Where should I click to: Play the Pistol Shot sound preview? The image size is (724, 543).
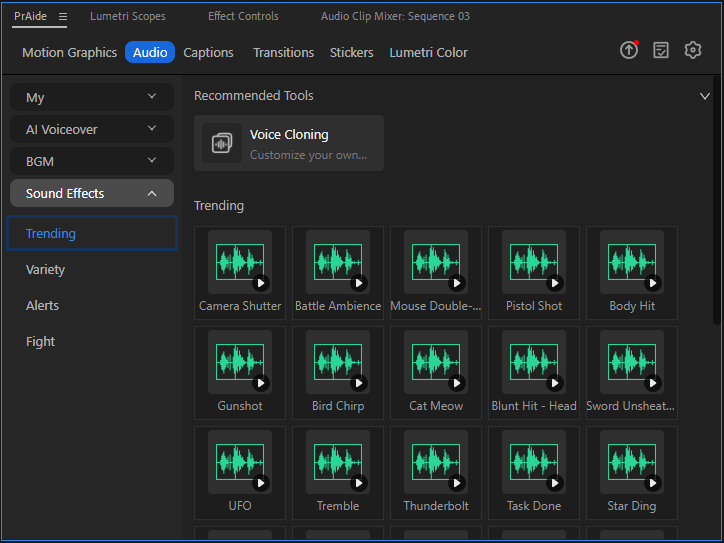click(x=555, y=283)
